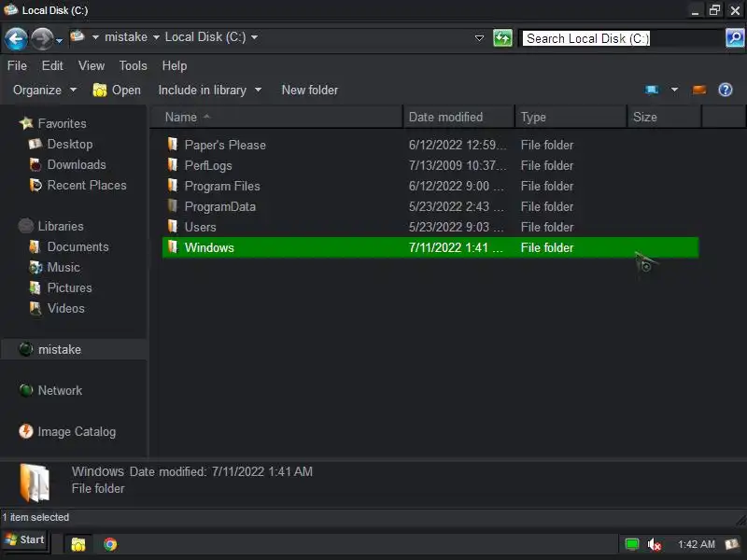Expand the dropdown arrow before 'mistake' breadcrumb
This screenshot has width=747, height=560.
click(95, 37)
